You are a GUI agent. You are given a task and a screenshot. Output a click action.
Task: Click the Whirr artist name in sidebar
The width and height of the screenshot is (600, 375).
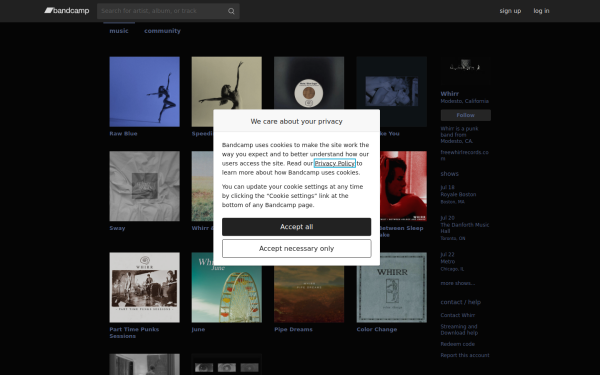(450, 94)
